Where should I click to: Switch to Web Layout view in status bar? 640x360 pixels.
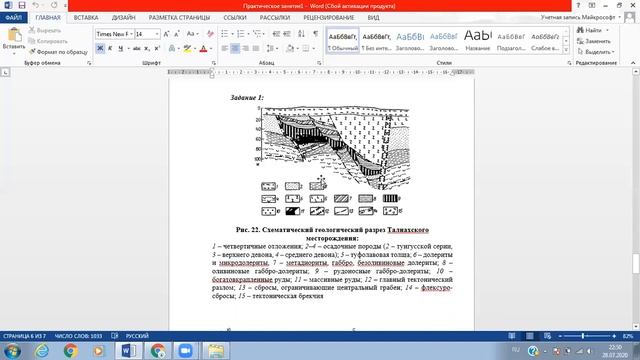coord(547,336)
